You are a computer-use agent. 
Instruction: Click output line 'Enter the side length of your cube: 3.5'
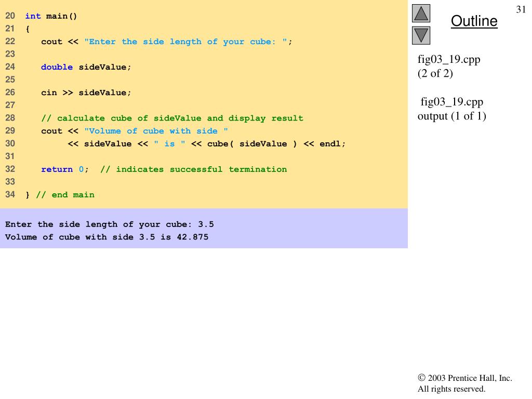[x=109, y=224]
